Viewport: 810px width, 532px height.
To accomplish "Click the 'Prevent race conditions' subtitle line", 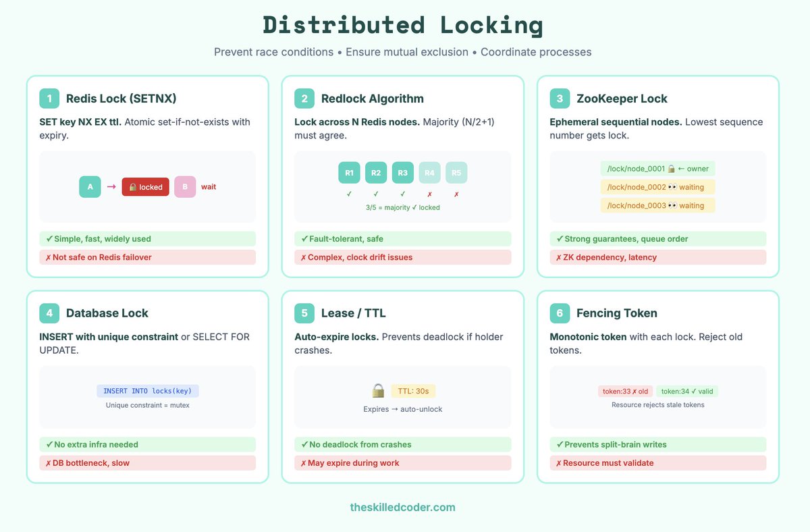I will point(403,52).
